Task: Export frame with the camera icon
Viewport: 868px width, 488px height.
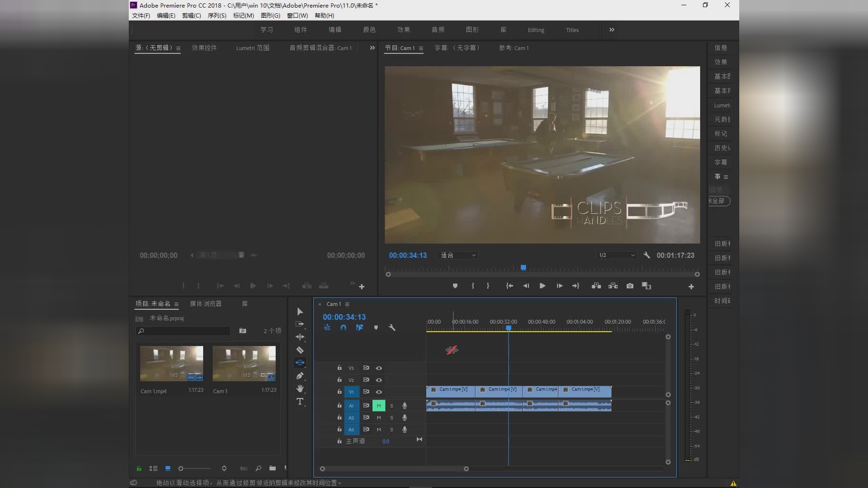Action: 630,286
